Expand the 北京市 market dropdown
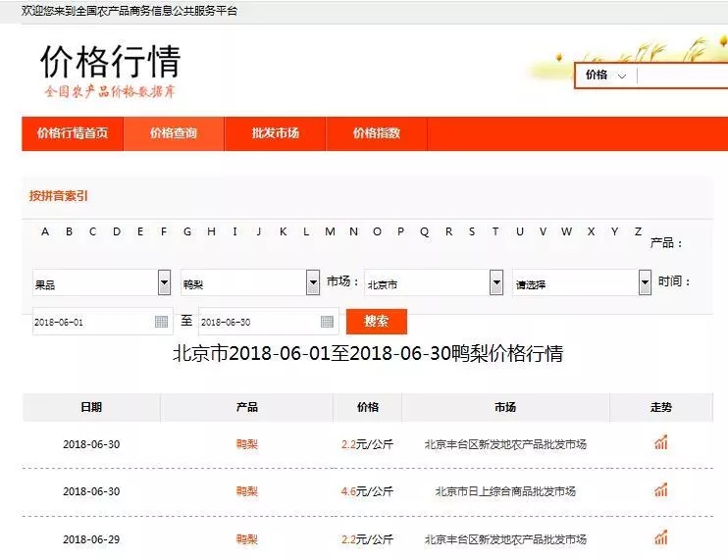This screenshot has width=728, height=560. coord(495,283)
